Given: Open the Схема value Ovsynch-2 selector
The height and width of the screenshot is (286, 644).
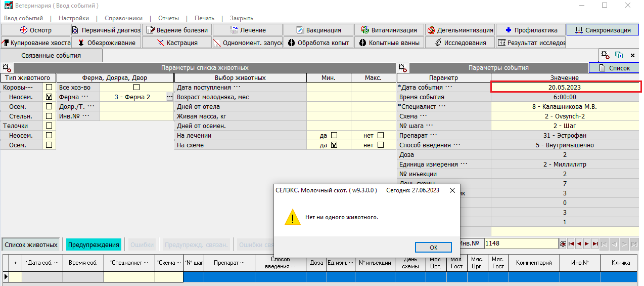Looking at the screenshot, I should (x=565, y=116).
